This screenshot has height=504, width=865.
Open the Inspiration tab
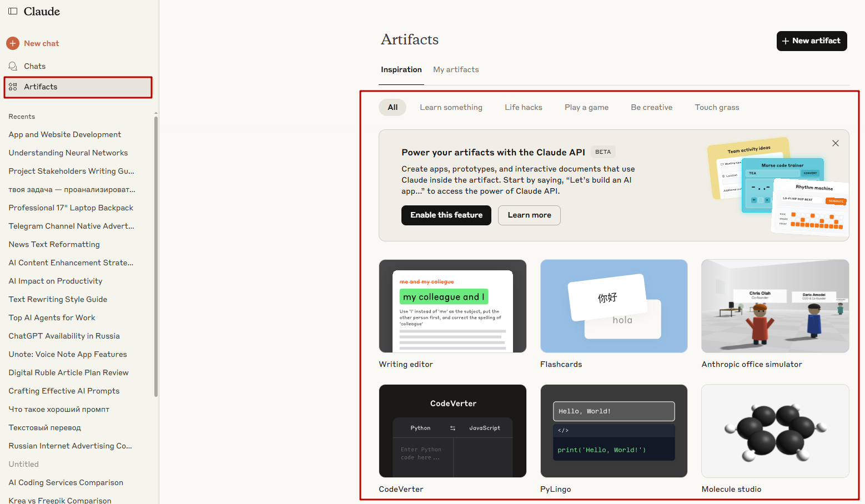pos(401,69)
